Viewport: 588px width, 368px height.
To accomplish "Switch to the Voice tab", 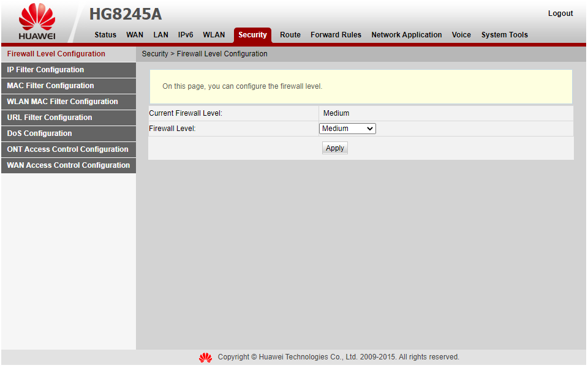I will click(461, 35).
